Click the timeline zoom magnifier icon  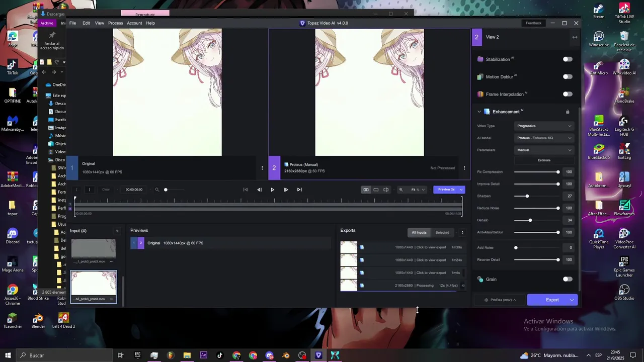157,190
